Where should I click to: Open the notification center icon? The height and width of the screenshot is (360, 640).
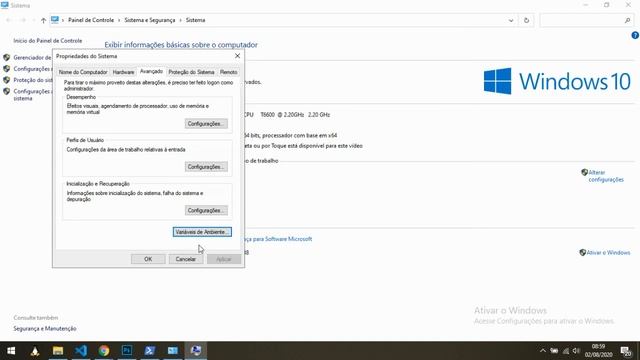(x=625, y=351)
